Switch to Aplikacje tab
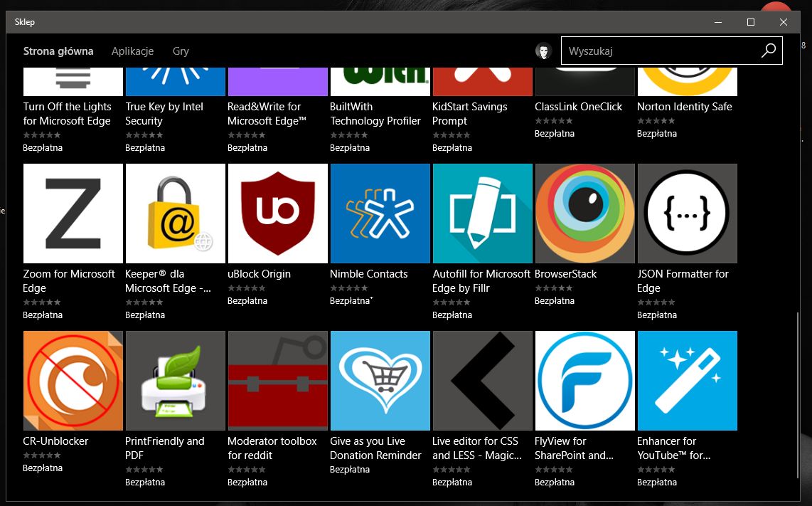The height and width of the screenshot is (506, 812). [132, 51]
